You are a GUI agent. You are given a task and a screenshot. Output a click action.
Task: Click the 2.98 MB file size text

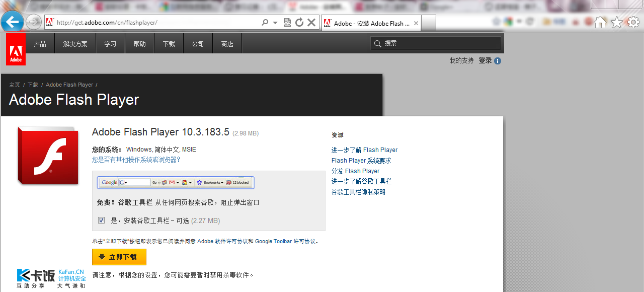(x=246, y=133)
